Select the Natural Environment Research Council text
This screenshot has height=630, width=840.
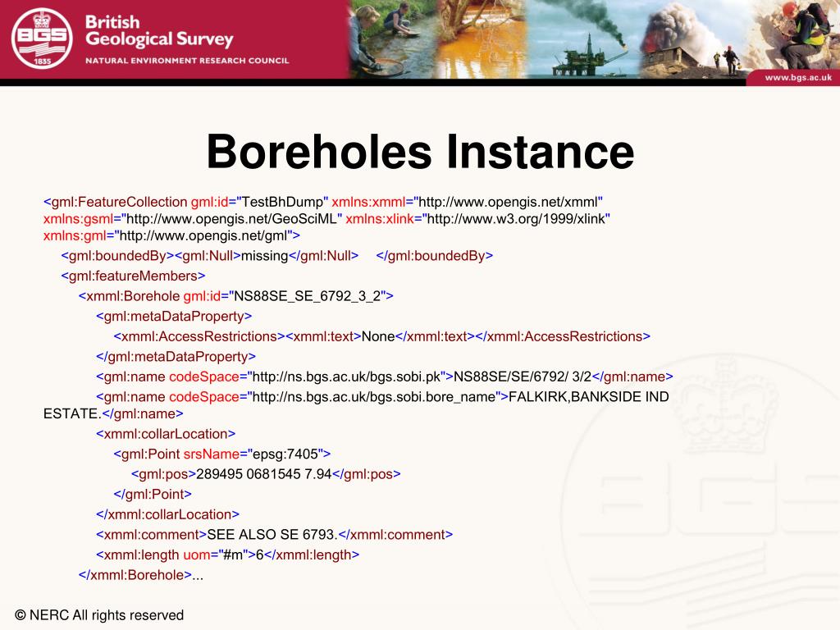click(x=187, y=61)
